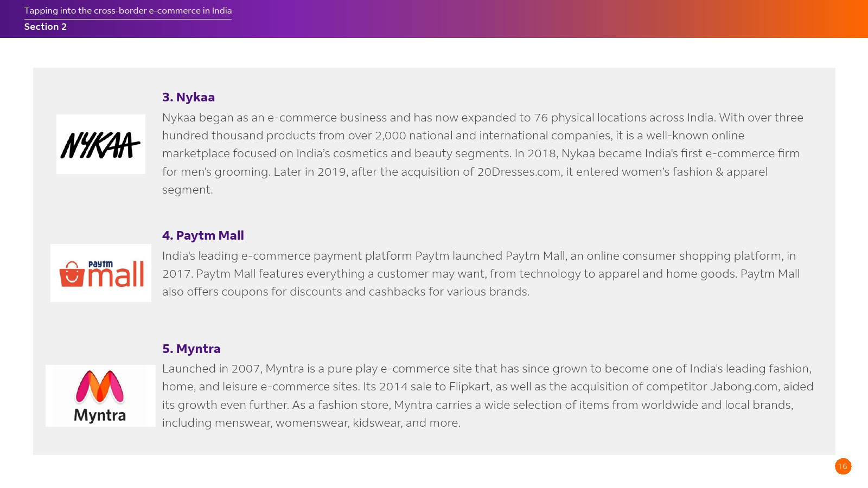Select the '3. Nykaa' heading

pyautogui.click(x=188, y=98)
